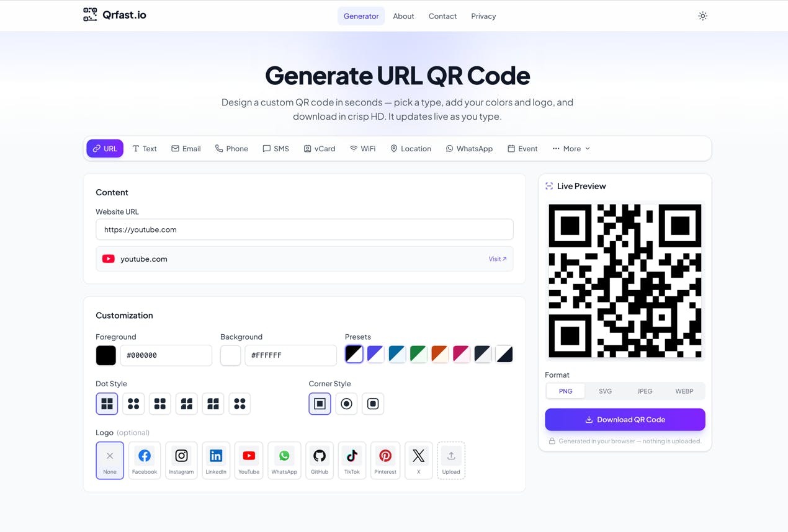Apply the blue color preset
Image resolution: width=788 pixels, height=532 pixels.
pos(397,354)
